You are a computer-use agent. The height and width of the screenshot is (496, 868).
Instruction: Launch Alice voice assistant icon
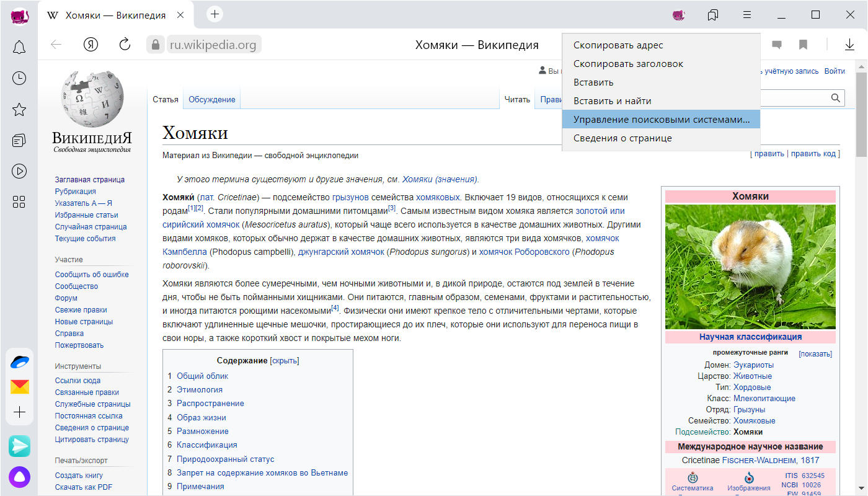coord(19,477)
